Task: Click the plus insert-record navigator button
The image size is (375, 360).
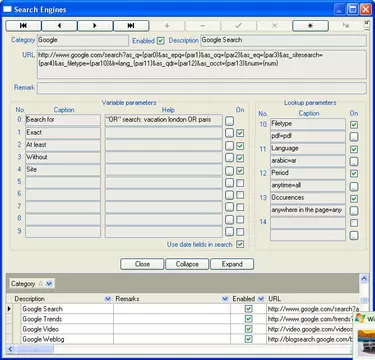Action: click(167, 26)
